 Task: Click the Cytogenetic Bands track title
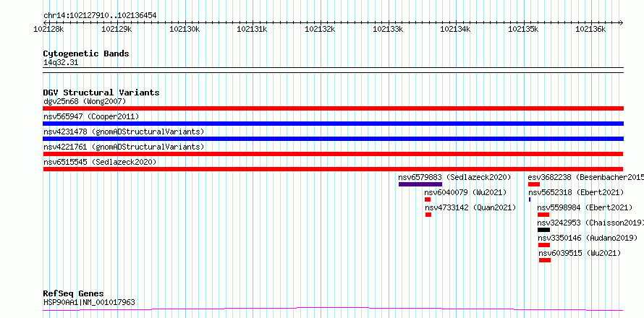[x=86, y=53]
